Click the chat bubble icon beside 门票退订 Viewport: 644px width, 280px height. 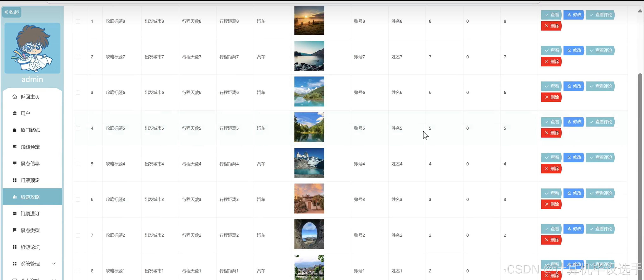click(x=14, y=214)
